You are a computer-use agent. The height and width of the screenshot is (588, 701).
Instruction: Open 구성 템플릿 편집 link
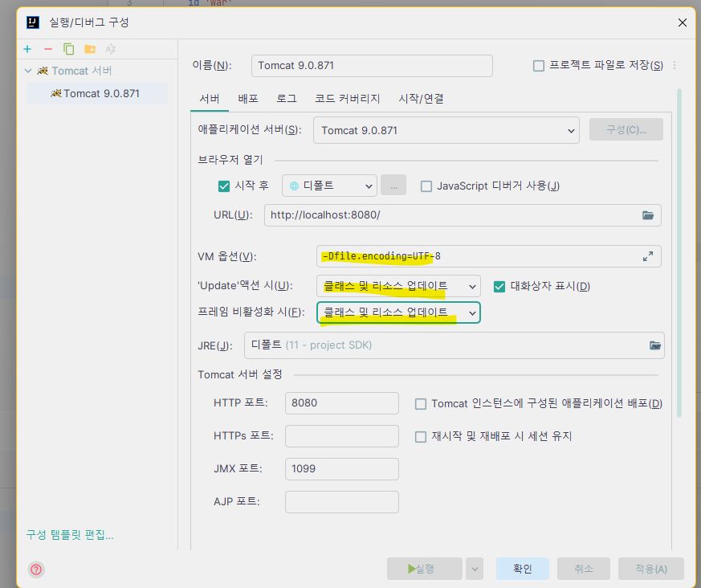pos(70,535)
